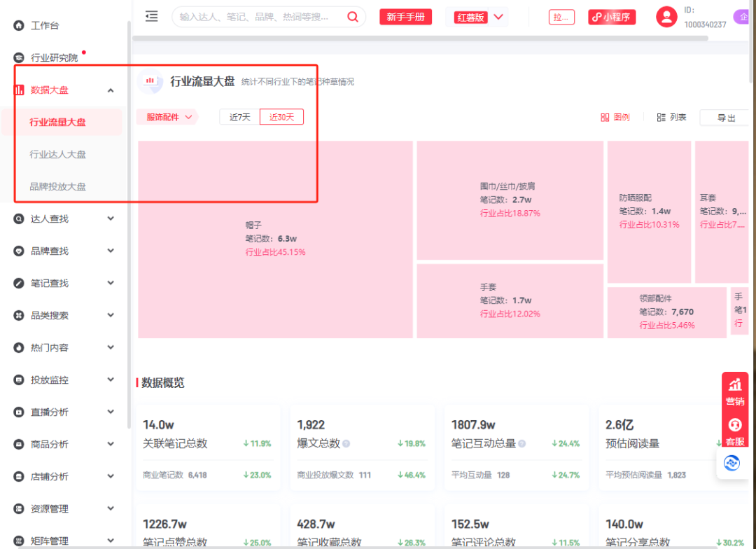The width and height of the screenshot is (756, 549).
Task: Open the 行业流量大盘 submenu item
Action: pos(61,122)
